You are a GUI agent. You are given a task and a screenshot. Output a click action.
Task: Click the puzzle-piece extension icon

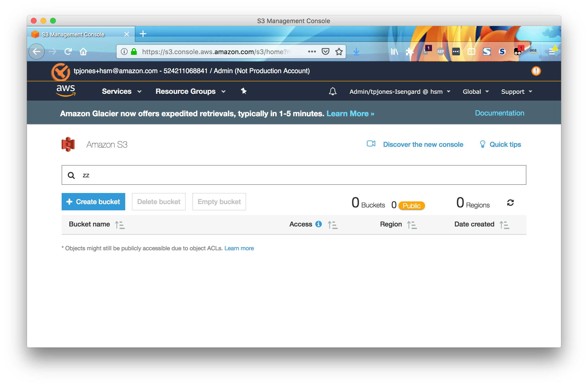pyautogui.click(x=409, y=51)
